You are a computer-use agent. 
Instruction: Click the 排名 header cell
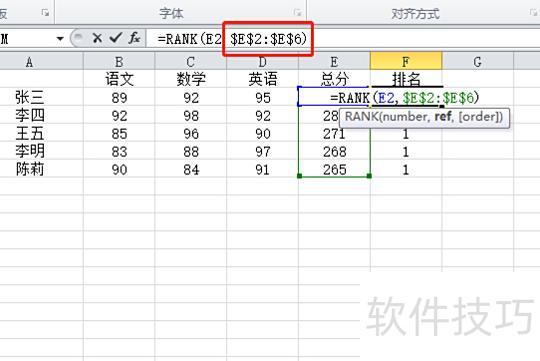[x=406, y=79]
